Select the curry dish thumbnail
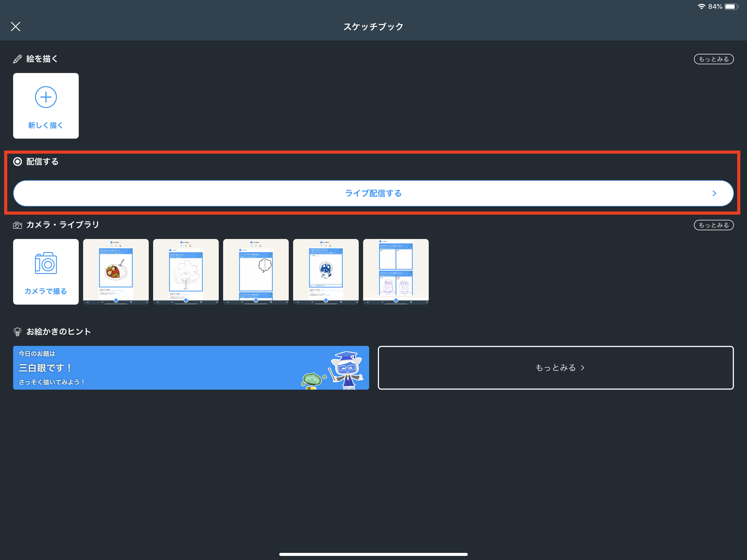Screen dimensions: 747x560 click(x=116, y=272)
